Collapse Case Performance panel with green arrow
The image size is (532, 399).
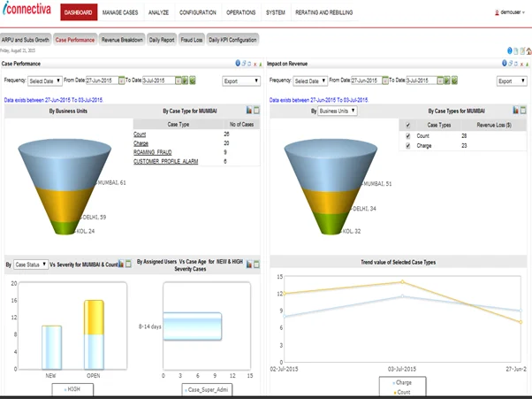[x=261, y=64]
